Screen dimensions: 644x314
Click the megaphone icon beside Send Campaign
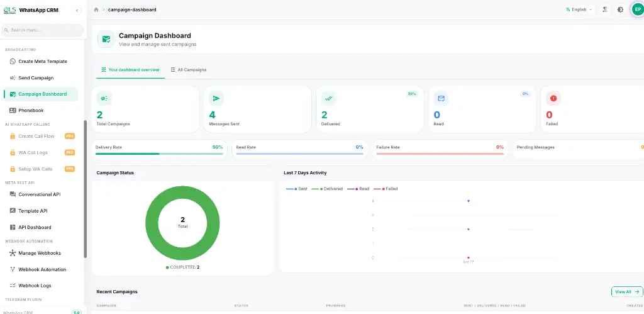pos(13,77)
